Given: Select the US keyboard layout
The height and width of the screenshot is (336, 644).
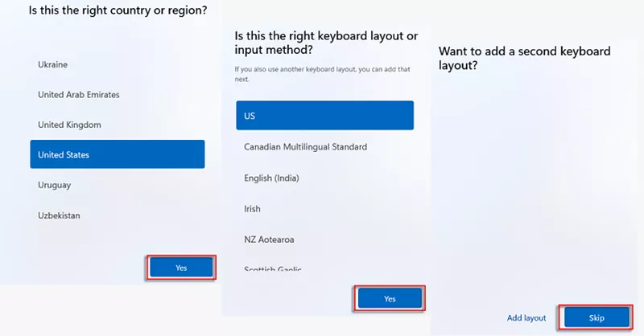Looking at the screenshot, I should 324,116.
